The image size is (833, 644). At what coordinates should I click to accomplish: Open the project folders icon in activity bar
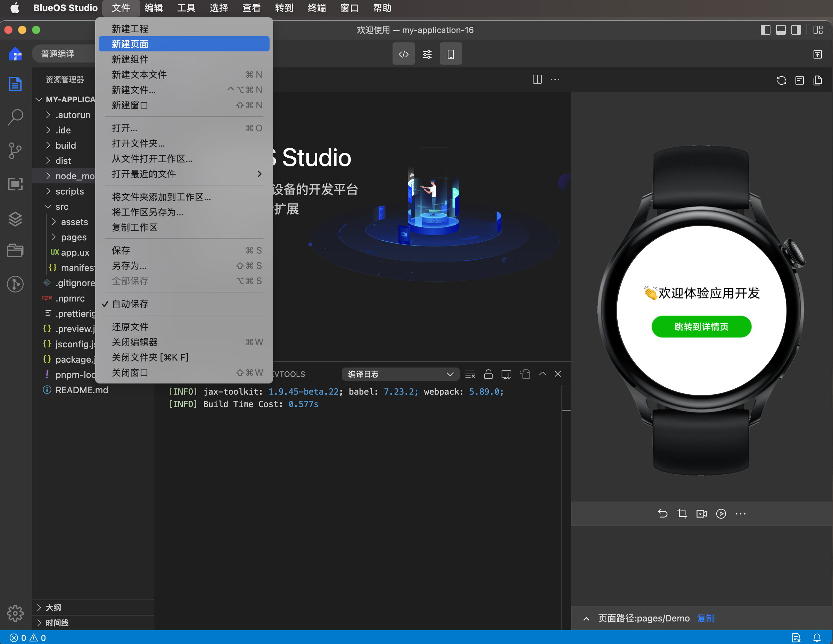(x=15, y=250)
